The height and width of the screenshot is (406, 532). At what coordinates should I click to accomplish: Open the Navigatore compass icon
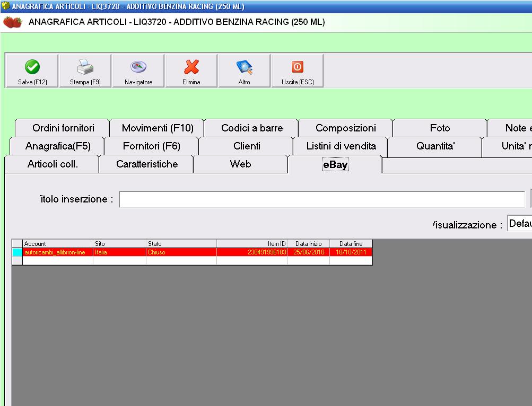(138, 67)
